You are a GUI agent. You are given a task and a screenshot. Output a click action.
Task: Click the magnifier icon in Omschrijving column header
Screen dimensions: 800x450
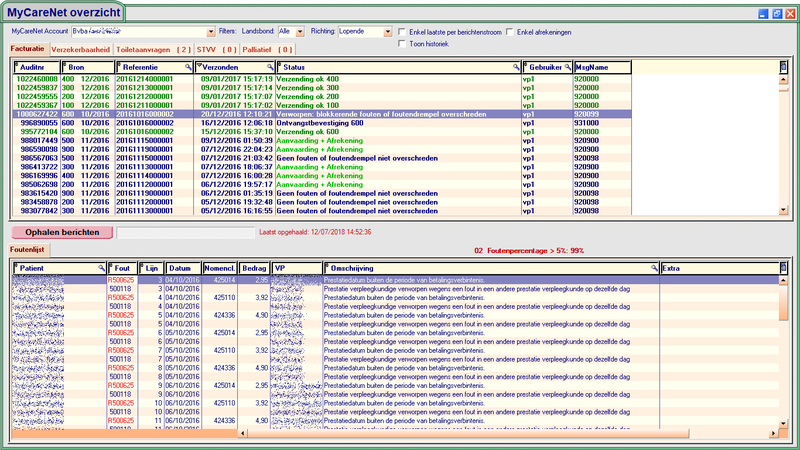point(655,268)
